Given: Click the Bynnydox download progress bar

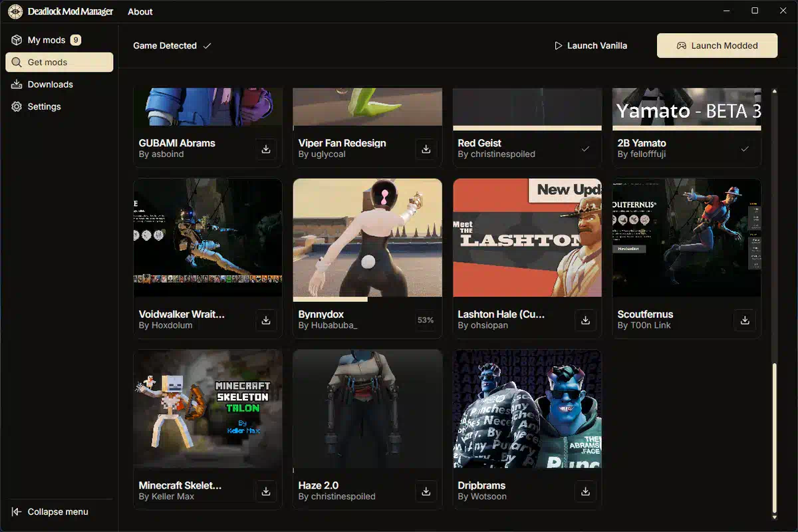Looking at the screenshot, I should pyautogui.click(x=367, y=299).
